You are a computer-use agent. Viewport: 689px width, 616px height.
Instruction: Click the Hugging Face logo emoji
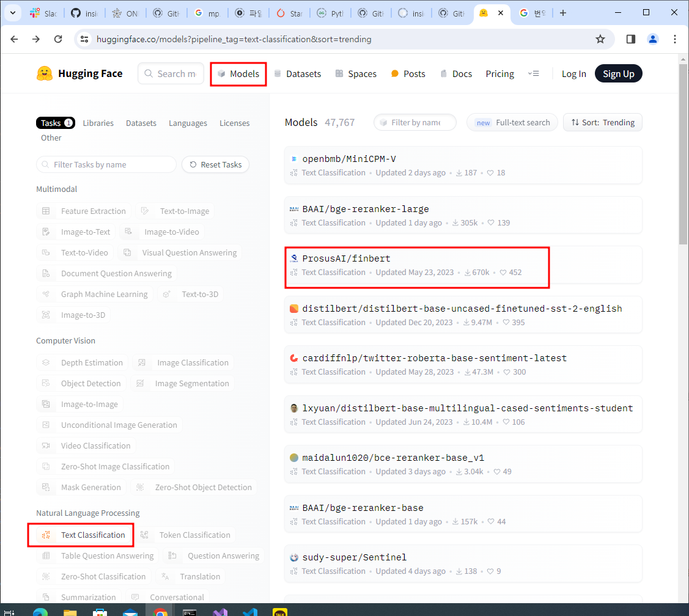coord(45,73)
